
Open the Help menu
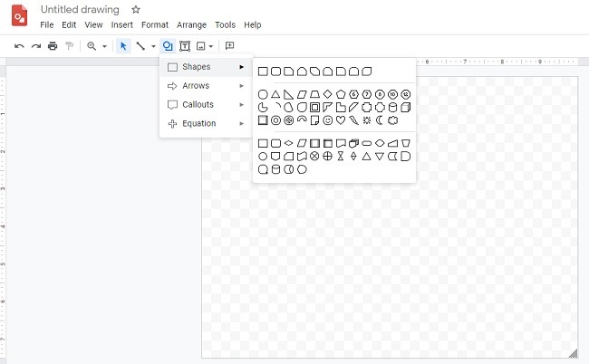click(253, 25)
